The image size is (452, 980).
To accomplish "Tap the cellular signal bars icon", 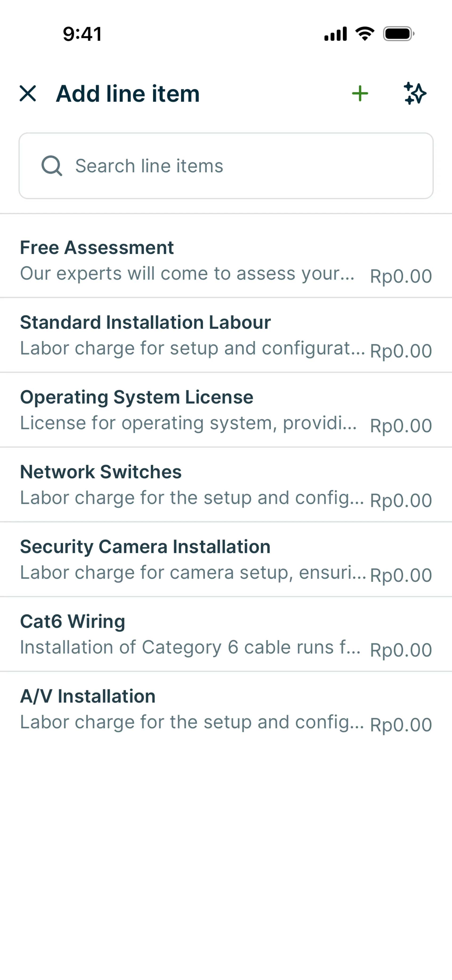I will pyautogui.click(x=335, y=34).
